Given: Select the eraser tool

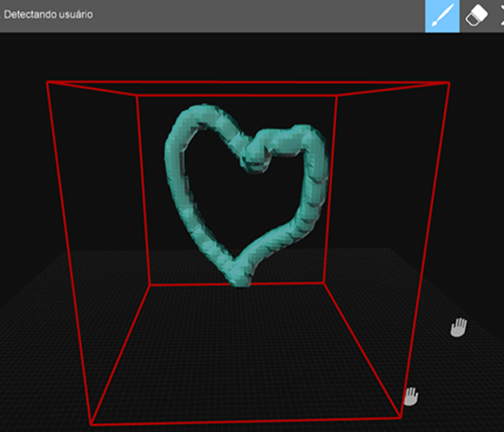Looking at the screenshot, I should 477,15.
